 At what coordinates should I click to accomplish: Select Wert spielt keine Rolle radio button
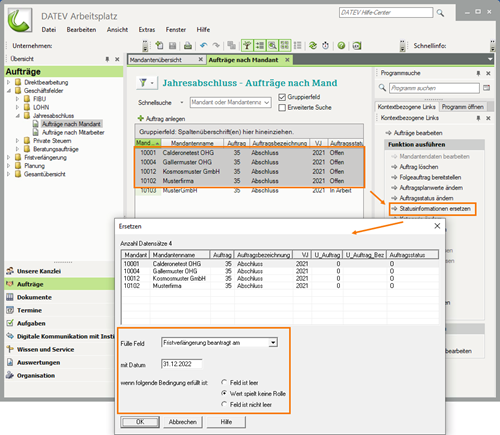pyautogui.click(x=224, y=393)
